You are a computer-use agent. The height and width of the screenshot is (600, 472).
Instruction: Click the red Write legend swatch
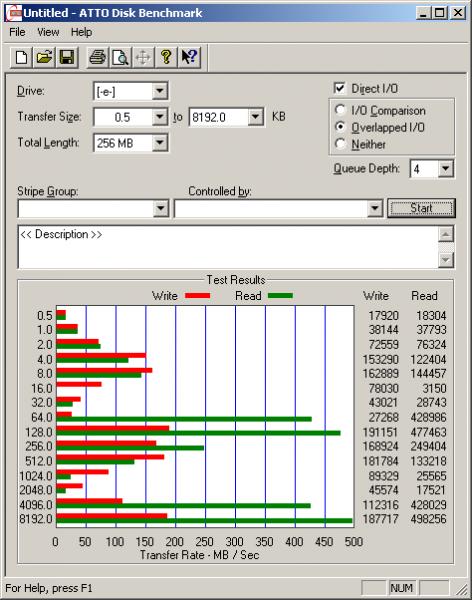click(198, 295)
